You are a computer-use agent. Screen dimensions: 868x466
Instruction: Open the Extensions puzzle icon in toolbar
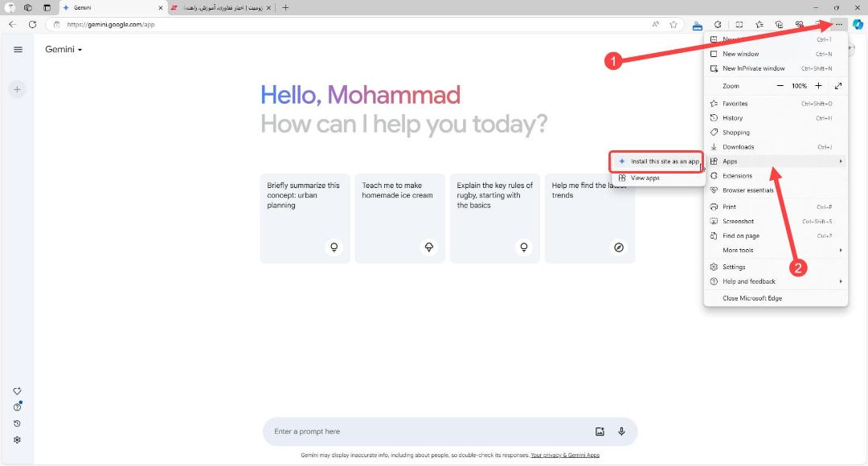(718, 24)
